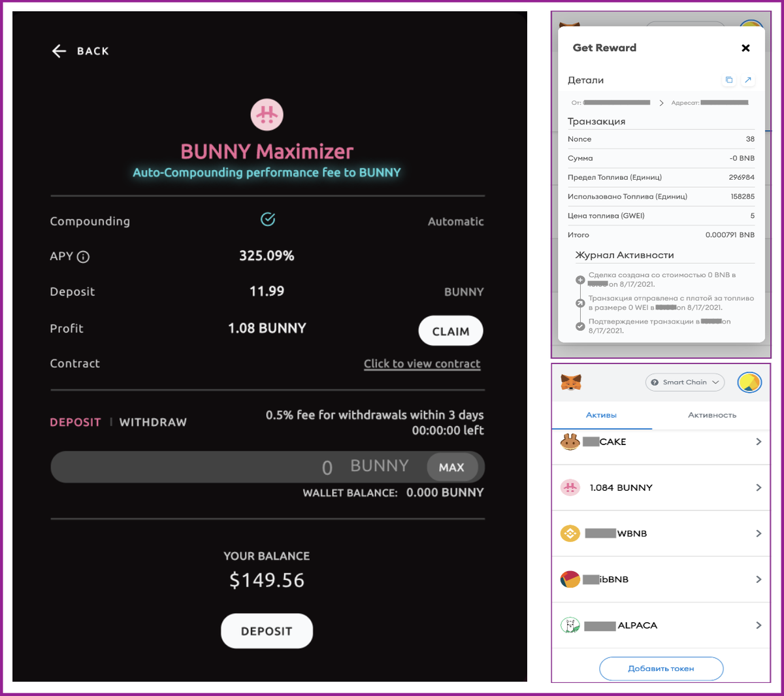
Task: Click the BUNNY token icon in wallet
Action: pyautogui.click(x=570, y=488)
